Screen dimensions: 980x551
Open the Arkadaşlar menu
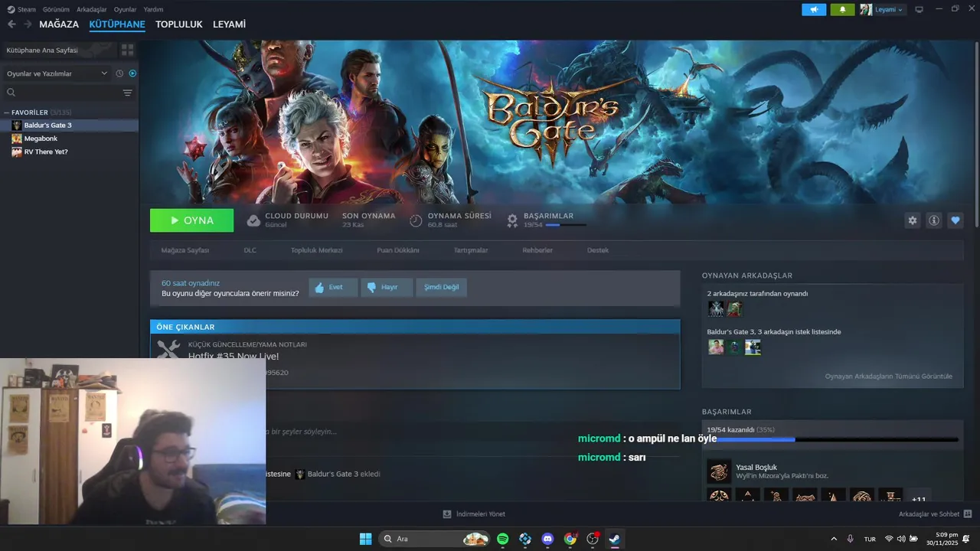pos(92,9)
